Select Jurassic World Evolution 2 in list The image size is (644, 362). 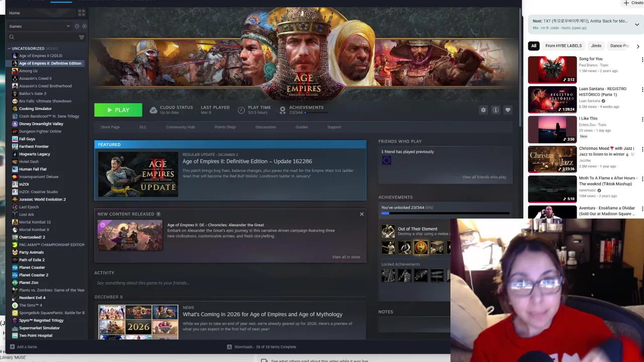42,199
